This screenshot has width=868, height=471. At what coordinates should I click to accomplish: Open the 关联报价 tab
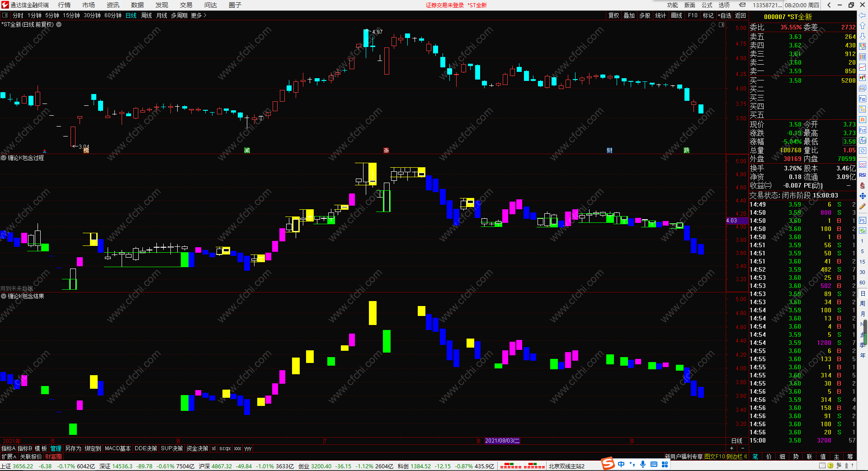[31, 457]
